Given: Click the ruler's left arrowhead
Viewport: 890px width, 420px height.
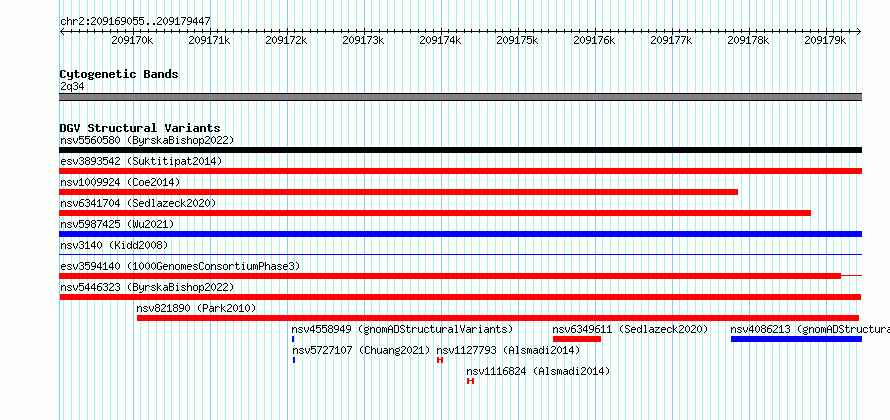Looking at the screenshot, I should tap(62, 31).
